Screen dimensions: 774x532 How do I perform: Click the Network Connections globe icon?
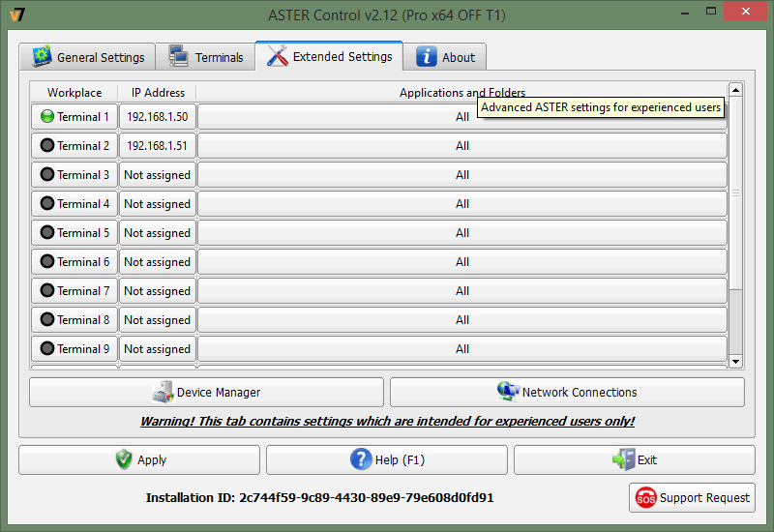coord(508,392)
